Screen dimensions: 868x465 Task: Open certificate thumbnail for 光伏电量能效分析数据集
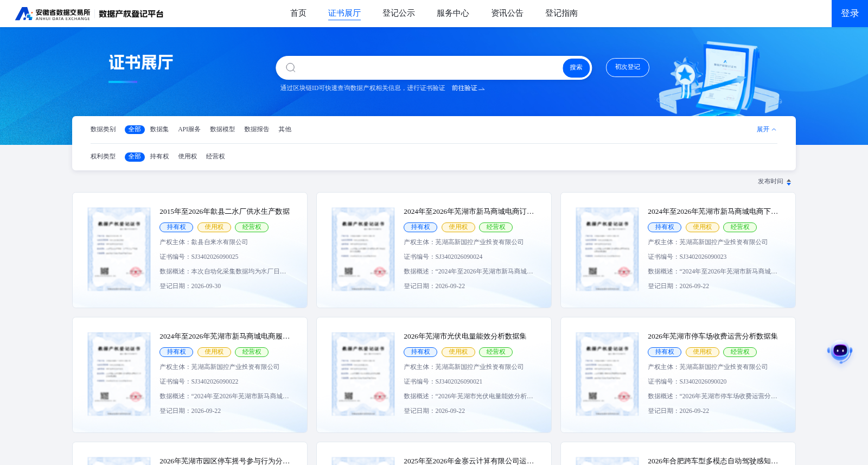pos(363,374)
